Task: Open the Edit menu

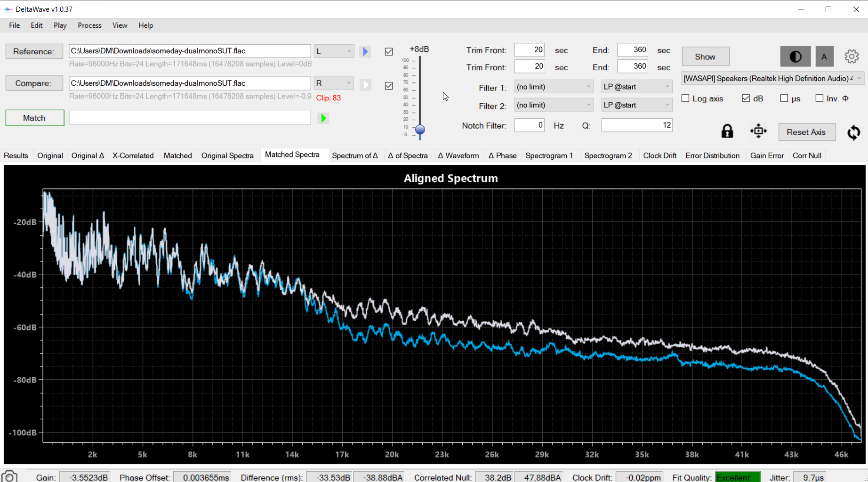Action: [x=37, y=25]
